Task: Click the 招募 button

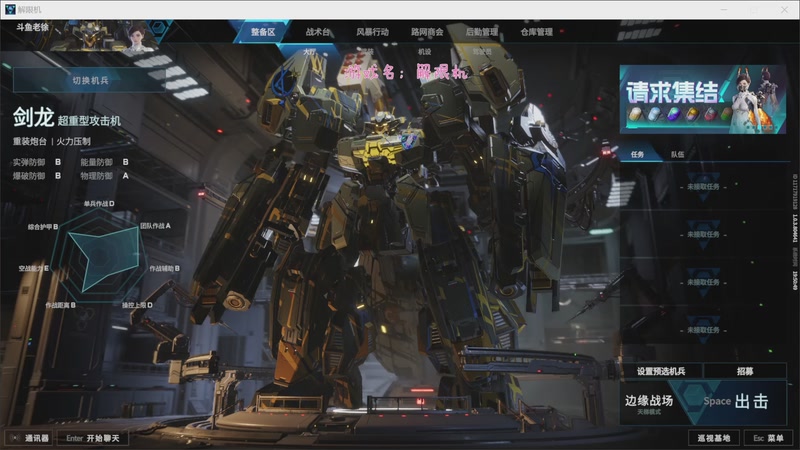Action: click(745, 371)
